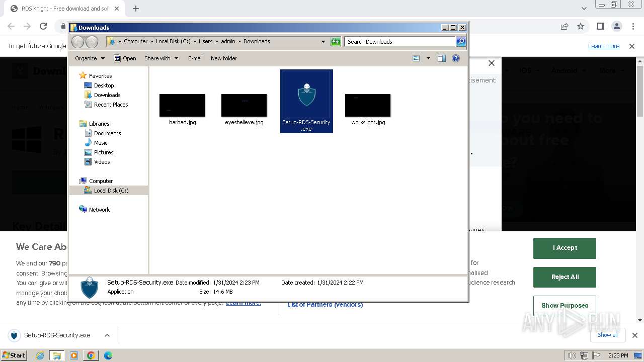Click the volume icon in system tray

point(572,355)
